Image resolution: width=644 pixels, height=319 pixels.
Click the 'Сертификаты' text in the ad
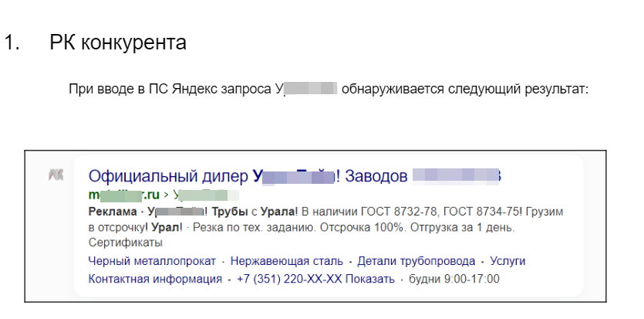(120, 243)
